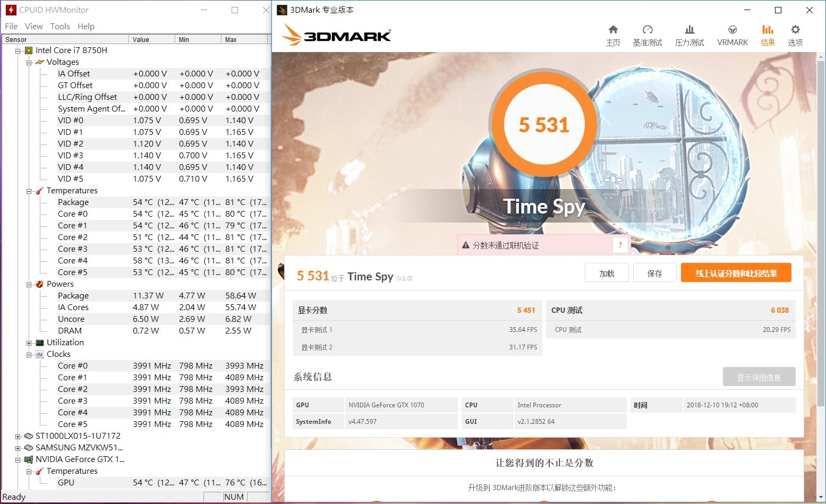Click the 加载 load button
The height and width of the screenshot is (504, 826).
pyautogui.click(x=607, y=273)
